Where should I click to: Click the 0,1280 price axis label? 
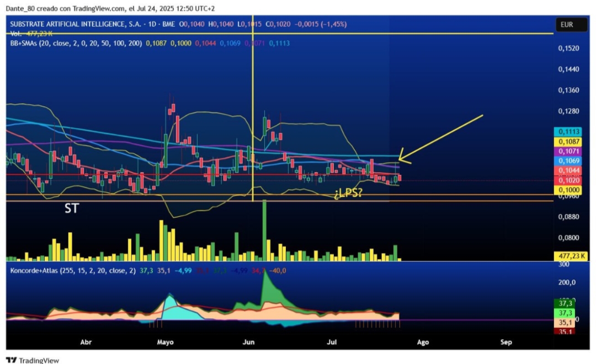pos(568,111)
